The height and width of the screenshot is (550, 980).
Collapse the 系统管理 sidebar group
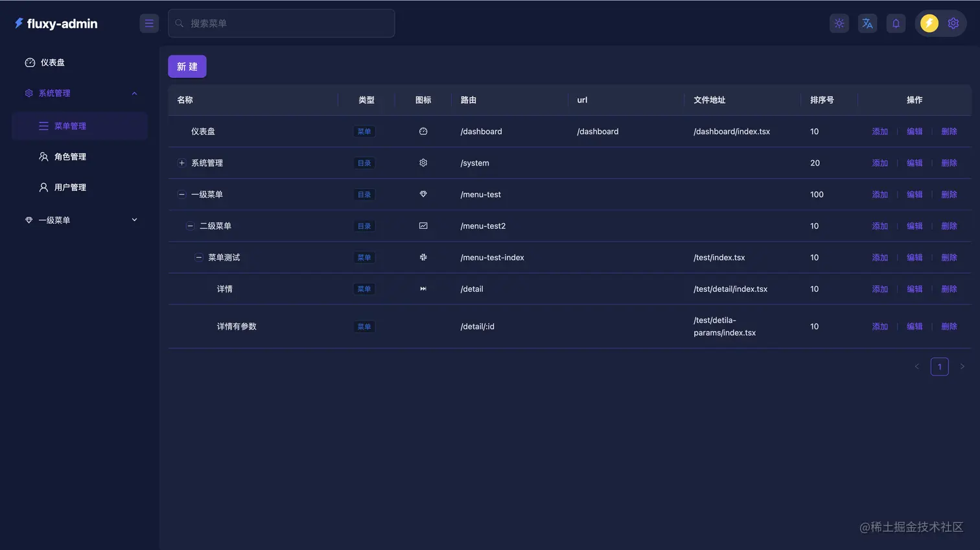click(80, 93)
